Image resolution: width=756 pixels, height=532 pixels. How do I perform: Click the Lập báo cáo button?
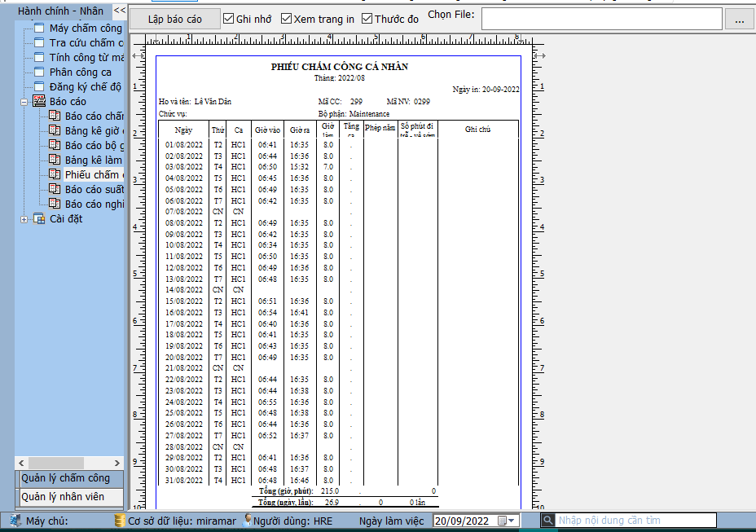click(175, 19)
